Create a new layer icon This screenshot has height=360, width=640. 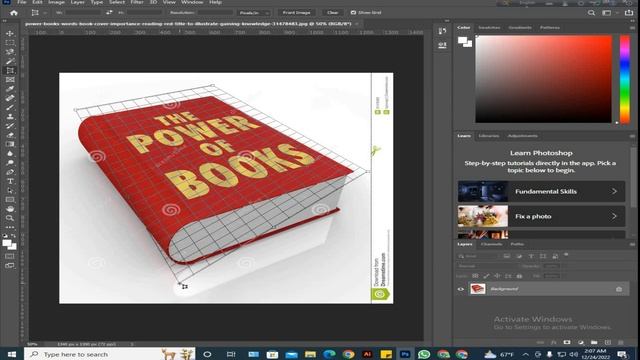[608, 342]
